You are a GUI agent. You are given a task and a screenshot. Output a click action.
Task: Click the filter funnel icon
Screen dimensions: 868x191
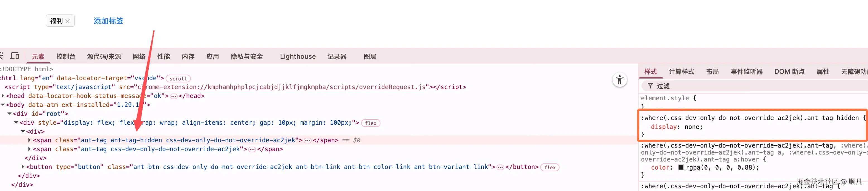650,86
